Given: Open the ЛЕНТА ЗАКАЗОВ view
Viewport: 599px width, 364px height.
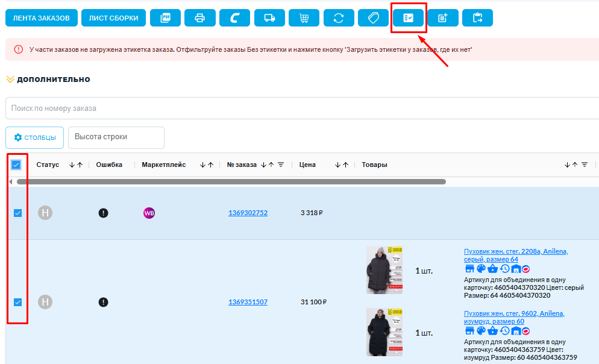Looking at the screenshot, I should point(42,18).
